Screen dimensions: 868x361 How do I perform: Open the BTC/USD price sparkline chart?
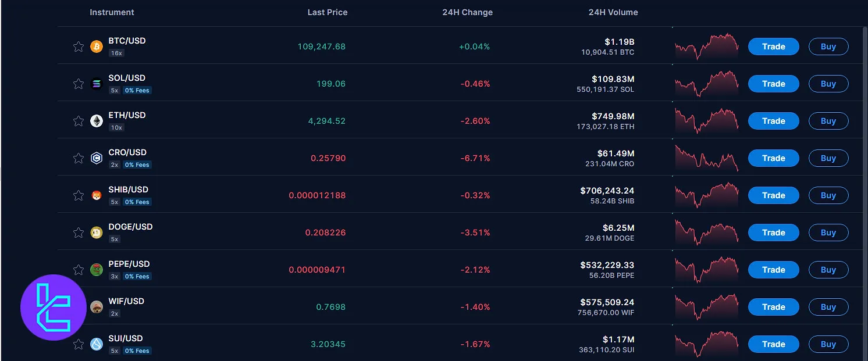pos(706,47)
